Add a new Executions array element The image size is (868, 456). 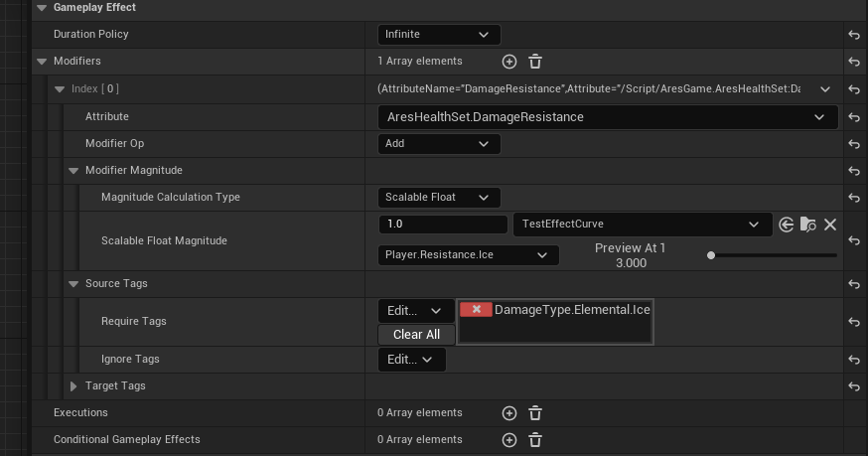coord(509,412)
